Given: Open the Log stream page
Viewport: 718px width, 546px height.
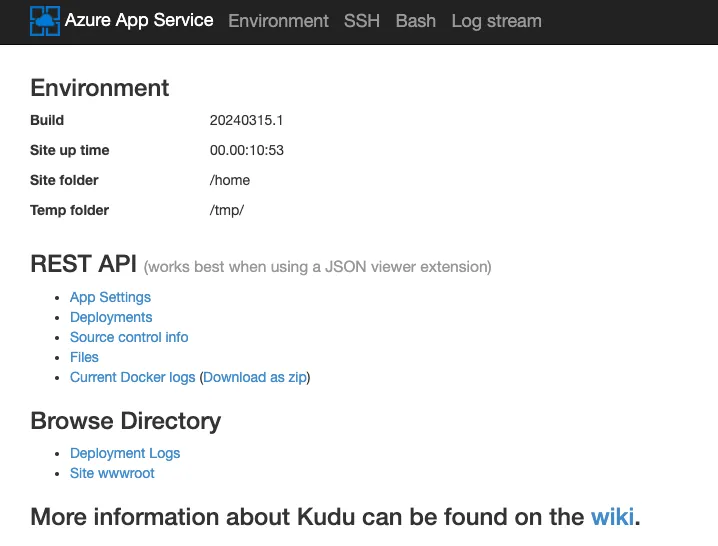Looking at the screenshot, I should tap(496, 21).
